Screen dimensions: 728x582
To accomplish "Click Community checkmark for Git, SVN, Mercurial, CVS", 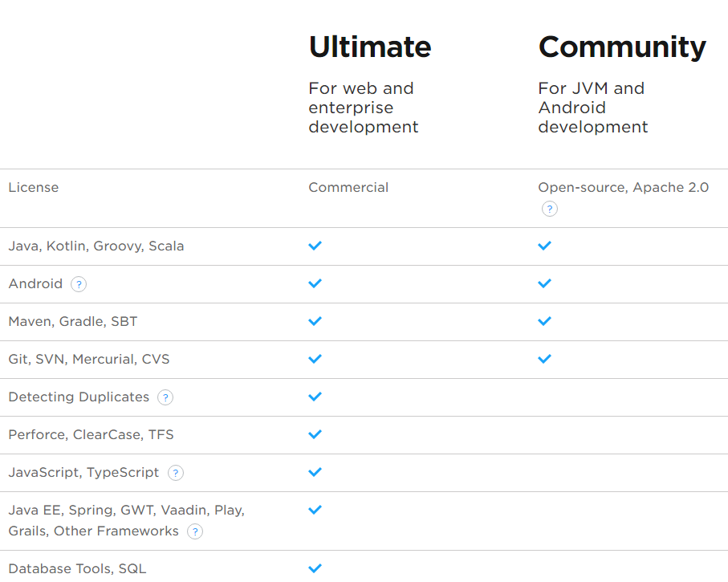I will pyautogui.click(x=544, y=359).
